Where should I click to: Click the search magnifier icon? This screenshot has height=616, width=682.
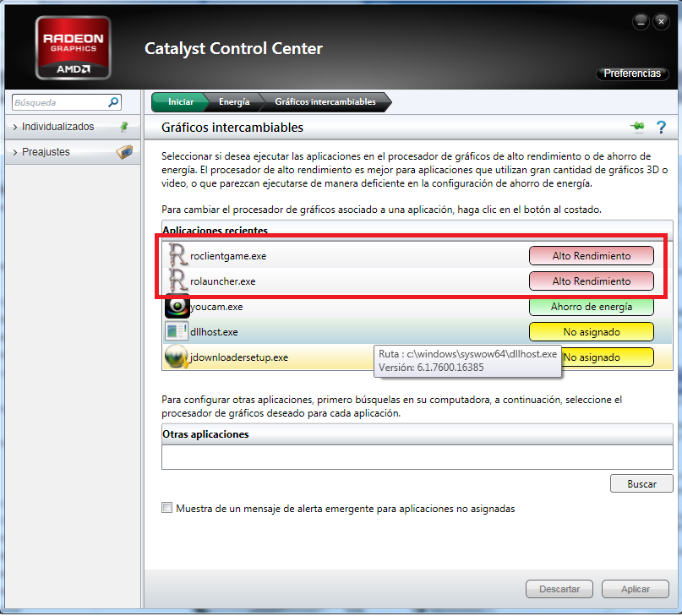coord(113,102)
